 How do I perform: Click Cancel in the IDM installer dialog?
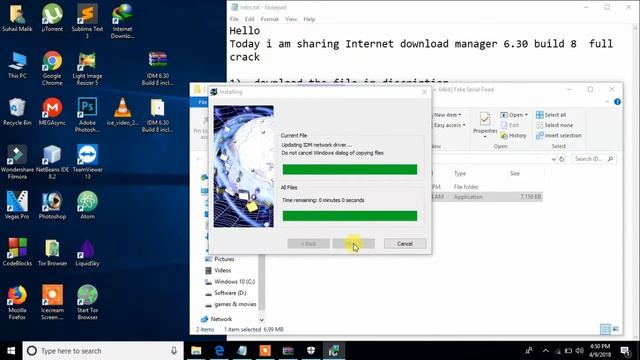[x=405, y=244]
